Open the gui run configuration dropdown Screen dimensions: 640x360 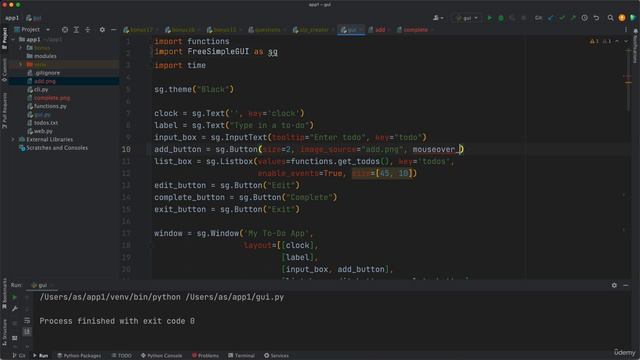[467, 18]
